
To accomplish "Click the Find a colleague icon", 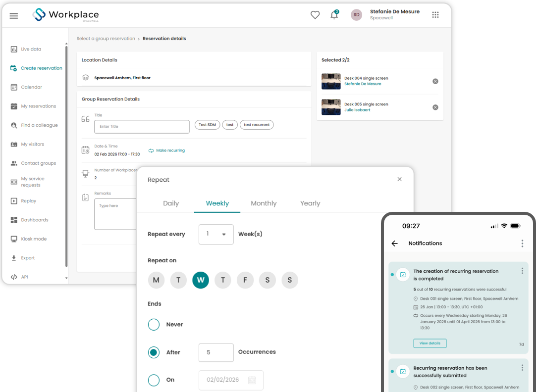I will (14, 125).
